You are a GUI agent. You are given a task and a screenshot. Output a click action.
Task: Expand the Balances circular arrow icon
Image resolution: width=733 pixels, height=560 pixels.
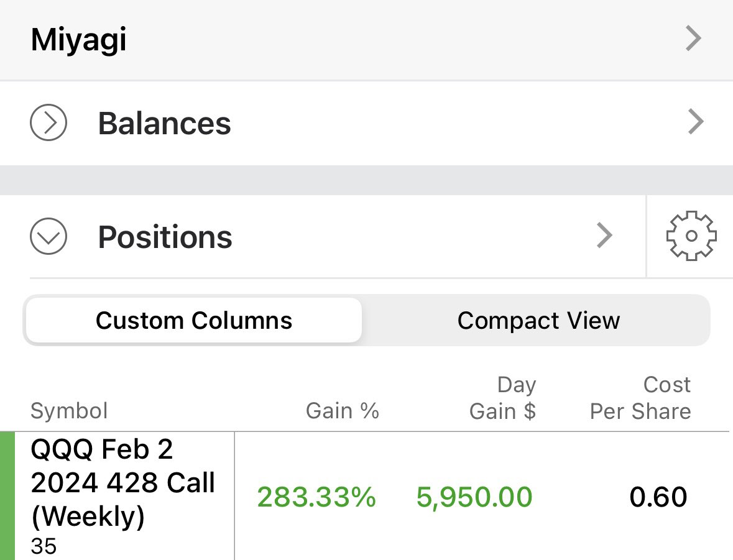tap(48, 122)
